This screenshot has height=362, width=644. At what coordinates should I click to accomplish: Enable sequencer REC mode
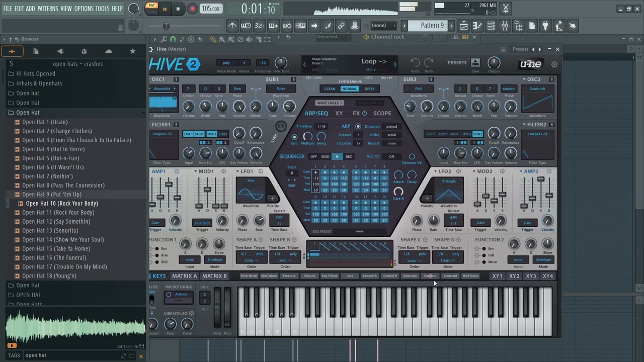(349, 156)
